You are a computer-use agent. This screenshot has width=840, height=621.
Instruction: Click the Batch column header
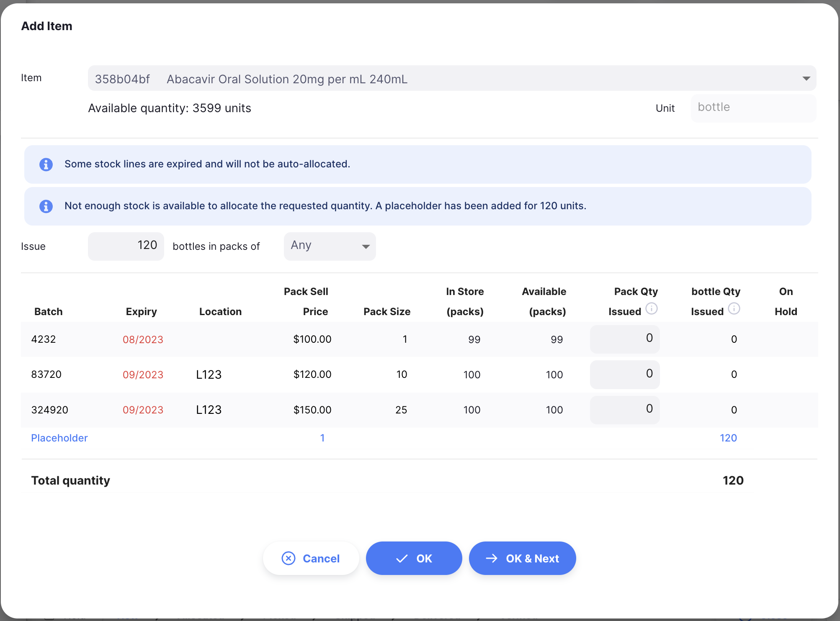[x=49, y=312]
